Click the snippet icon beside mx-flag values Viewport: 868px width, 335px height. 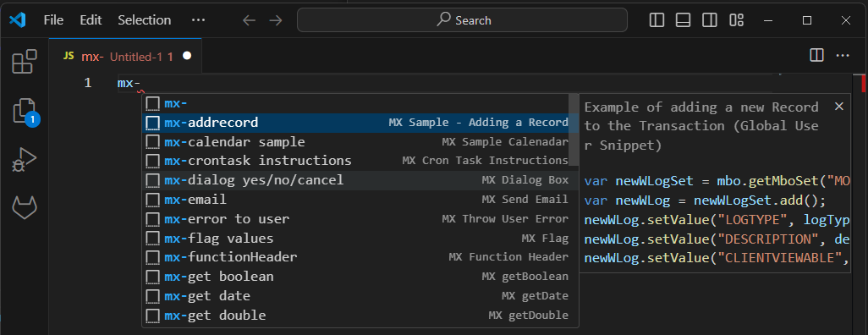pyautogui.click(x=153, y=239)
